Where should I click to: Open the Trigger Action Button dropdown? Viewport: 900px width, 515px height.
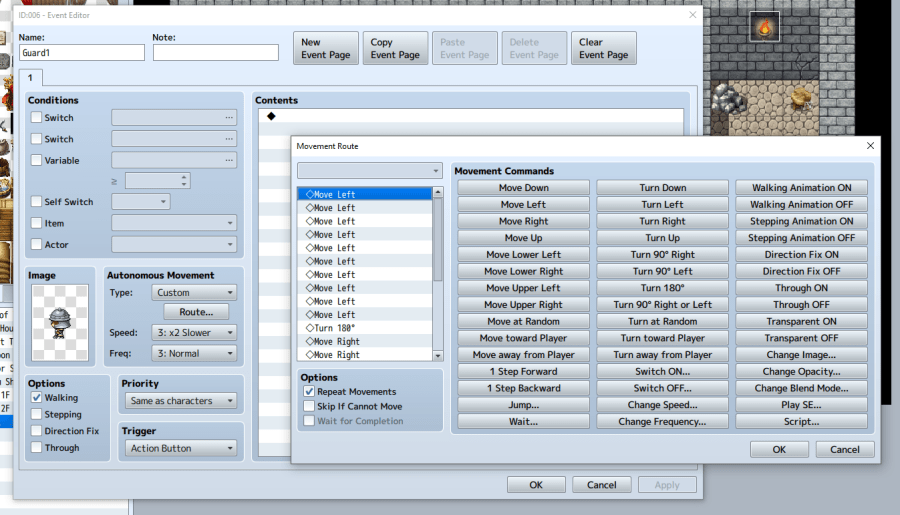point(184,449)
